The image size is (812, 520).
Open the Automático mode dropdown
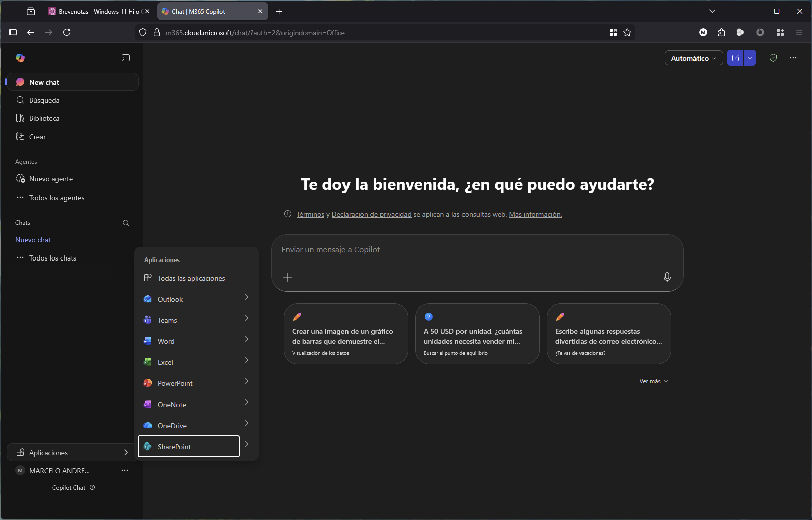(x=693, y=58)
